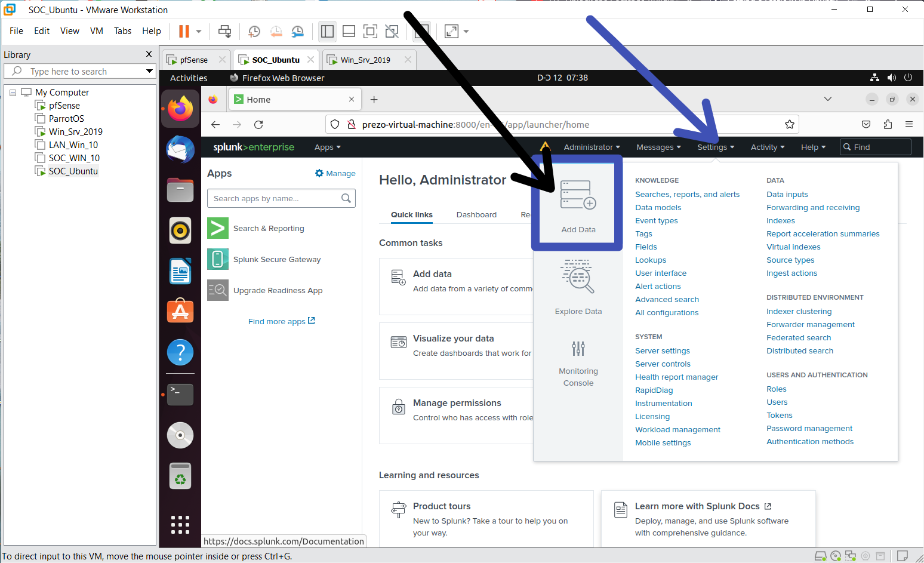Open Data inputs settings link
Image resolution: width=924 pixels, height=563 pixels.
tap(787, 195)
